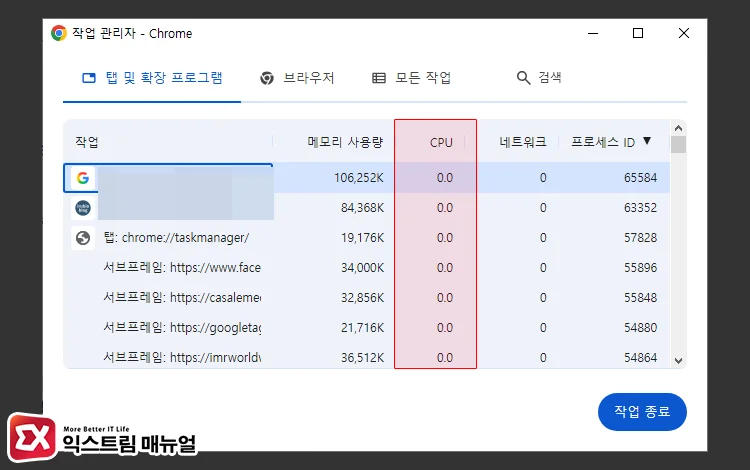The image size is (750, 470).
Task: Select the 서브프레임: https://imrworld row
Action: coord(366,357)
